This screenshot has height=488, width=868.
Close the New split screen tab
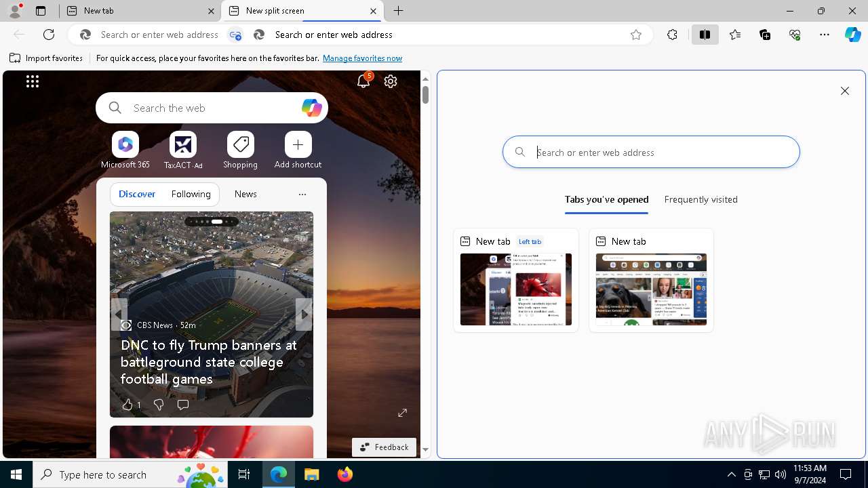pos(373,11)
